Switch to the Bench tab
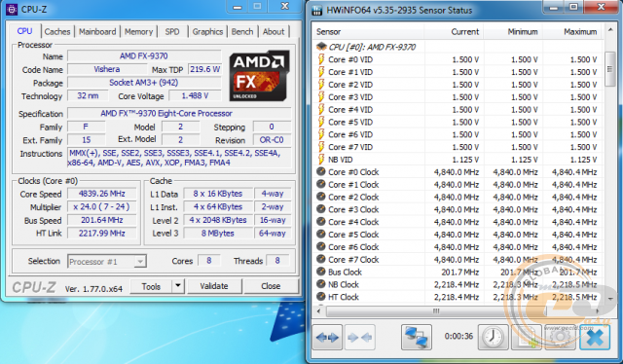623x364 pixels. 242,32
